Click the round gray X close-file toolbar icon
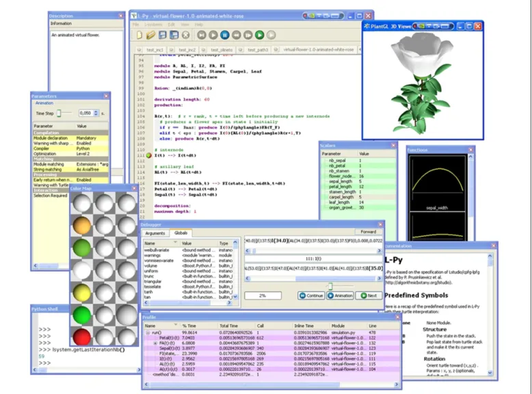 click(185, 35)
